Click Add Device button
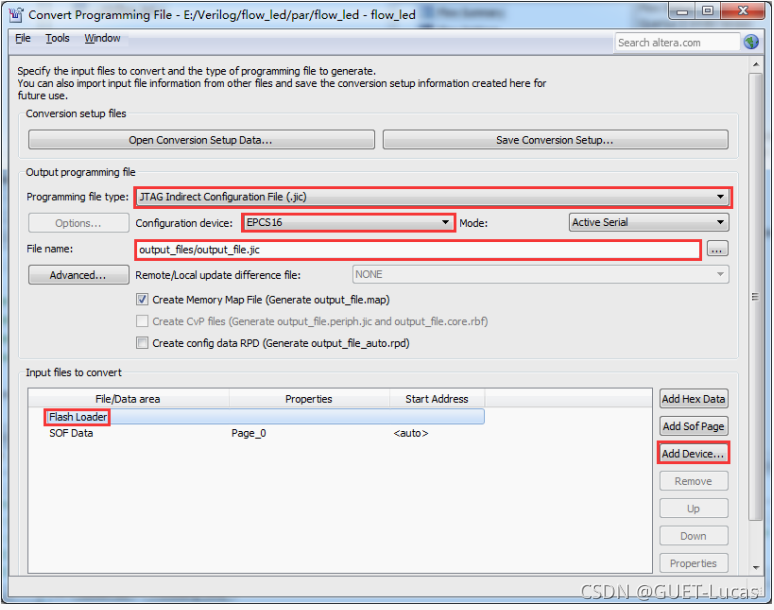Screen dimensions: 774x610 [694, 454]
